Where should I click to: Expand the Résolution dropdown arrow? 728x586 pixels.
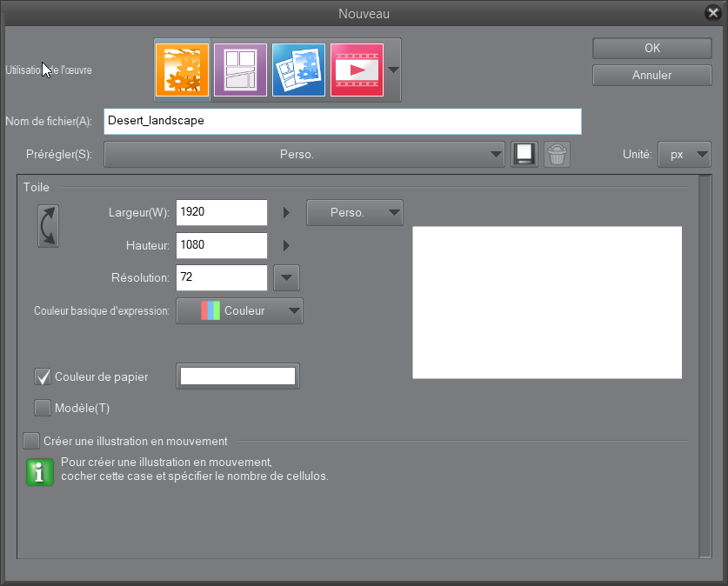(286, 278)
